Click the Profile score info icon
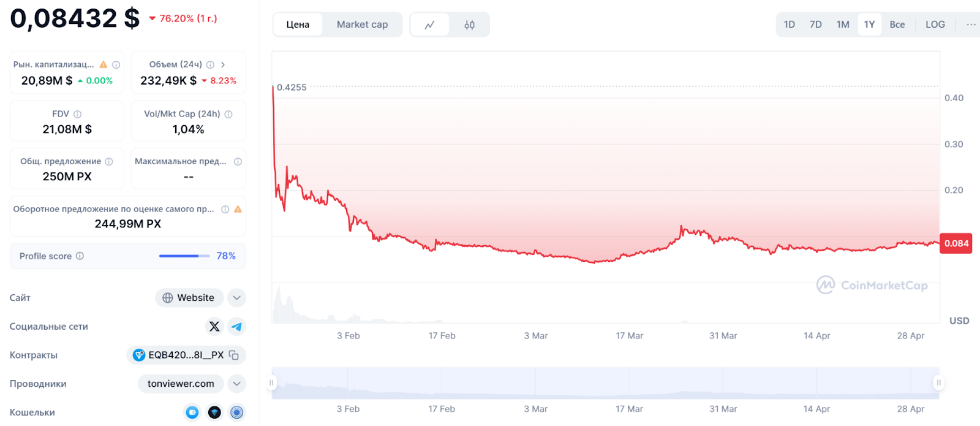 [x=80, y=256]
